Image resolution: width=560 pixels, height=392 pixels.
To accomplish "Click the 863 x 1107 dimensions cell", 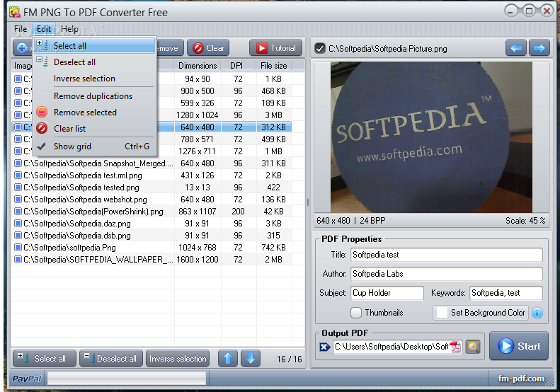I will pyautogui.click(x=198, y=212).
